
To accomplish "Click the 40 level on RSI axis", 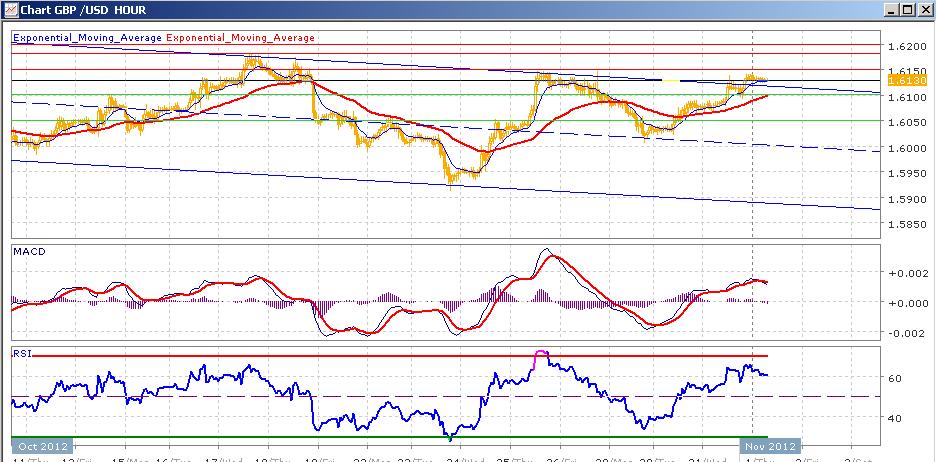I will (895, 419).
